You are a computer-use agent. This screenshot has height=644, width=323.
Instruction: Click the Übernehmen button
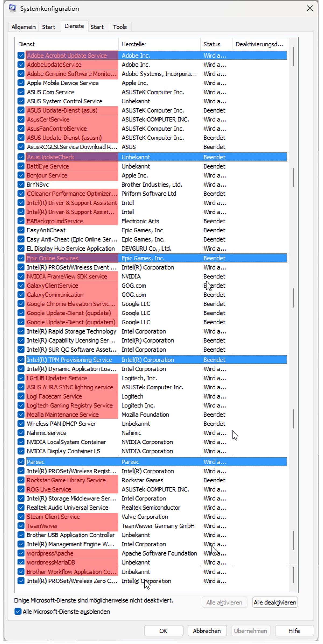[x=250, y=631]
